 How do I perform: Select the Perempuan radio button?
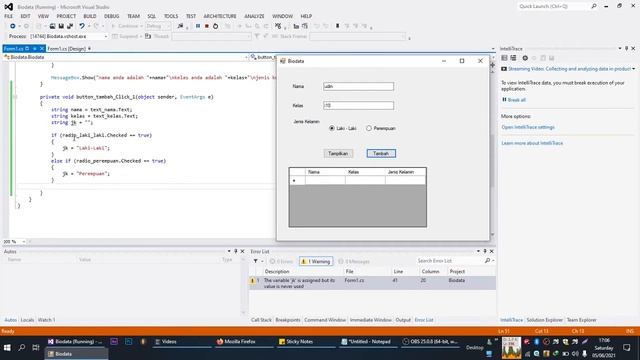pyautogui.click(x=369, y=128)
